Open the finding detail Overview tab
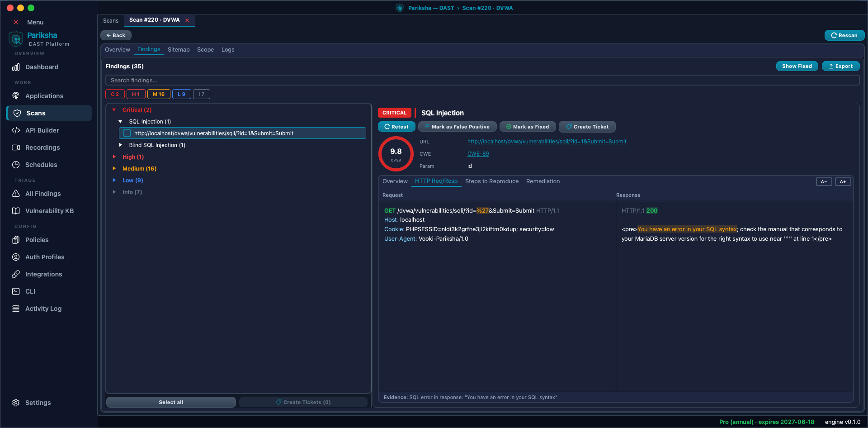Image resolution: width=868 pixels, height=428 pixels. click(x=395, y=181)
